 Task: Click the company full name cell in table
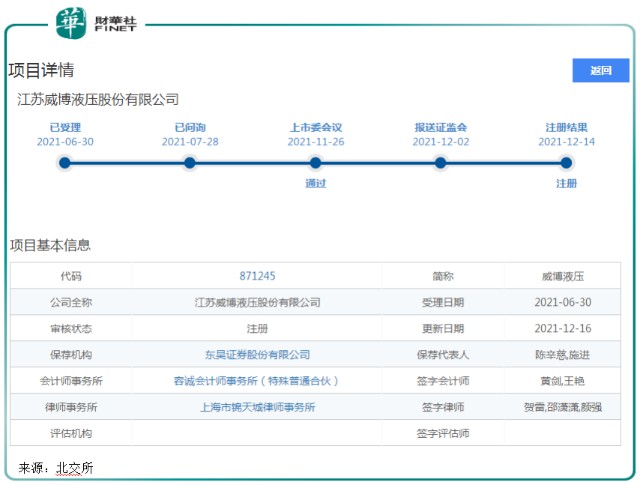257,302
